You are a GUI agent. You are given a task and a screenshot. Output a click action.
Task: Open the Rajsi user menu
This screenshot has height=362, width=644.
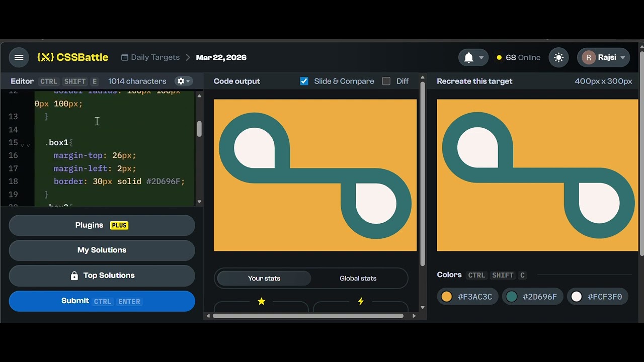[603, 57]
